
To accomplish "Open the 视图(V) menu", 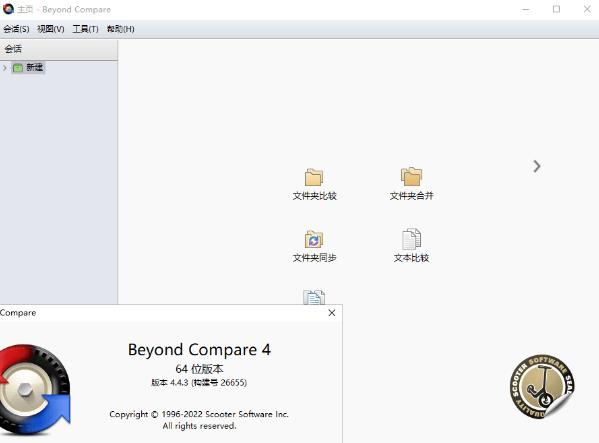I will pyautogui.click(x=50, y=29).
